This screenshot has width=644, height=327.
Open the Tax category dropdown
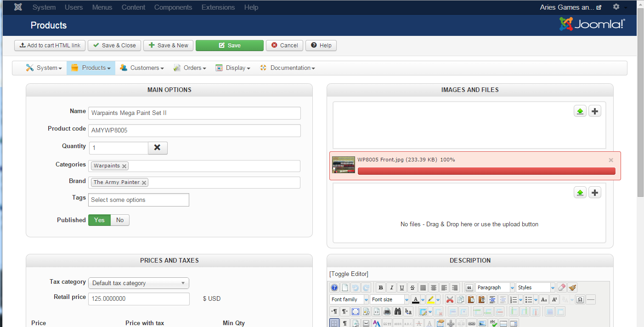[139, 283]
